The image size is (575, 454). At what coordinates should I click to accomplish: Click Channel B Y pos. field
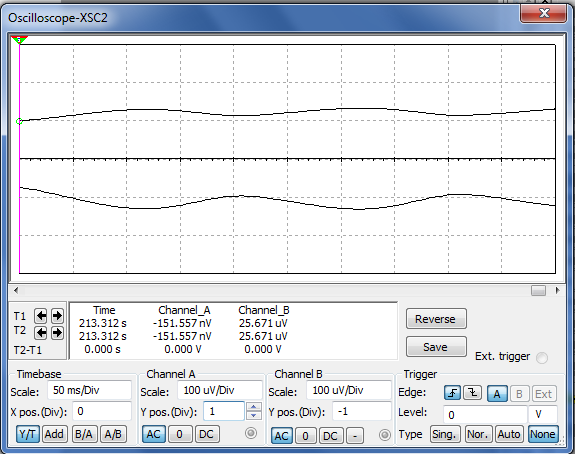(362, 411)
